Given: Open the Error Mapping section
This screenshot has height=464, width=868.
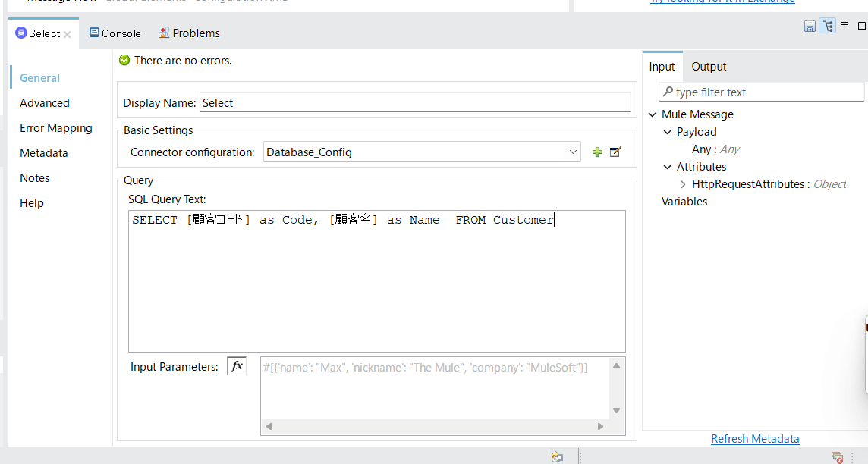Looking at the screenshot, I should click(56, 128).
